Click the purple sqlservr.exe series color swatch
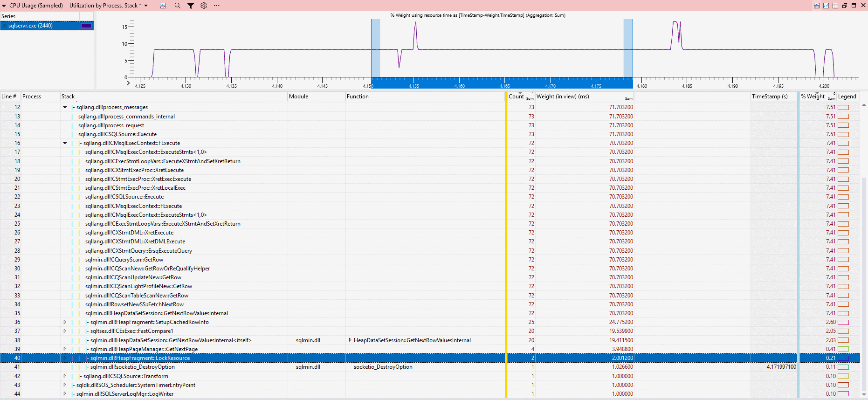Screen dimensions: 868x400 tap(86, 26)
